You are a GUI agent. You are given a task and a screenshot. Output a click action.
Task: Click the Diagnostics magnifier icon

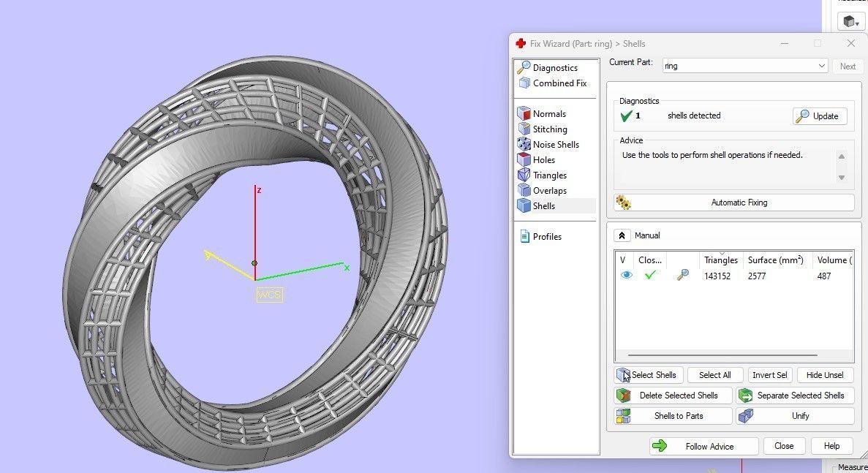pos(523,67)
